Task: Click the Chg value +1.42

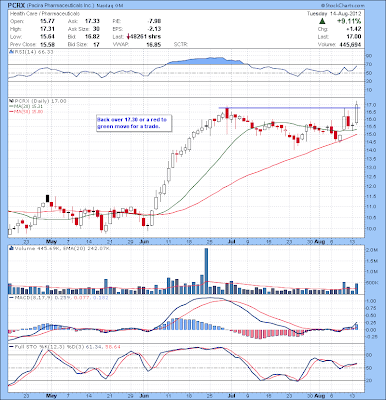Action: pyautogui.click(x=353, y=29)
